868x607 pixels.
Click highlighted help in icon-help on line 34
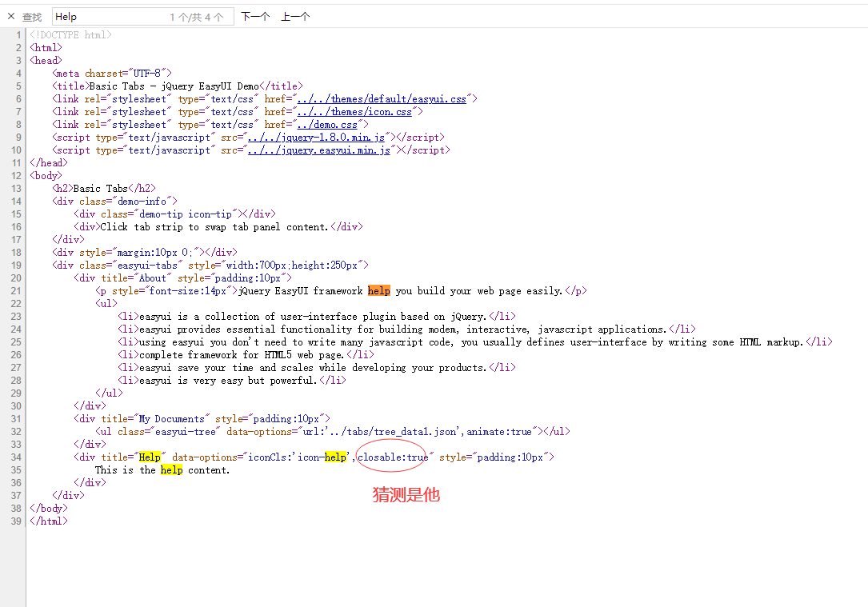335,457
